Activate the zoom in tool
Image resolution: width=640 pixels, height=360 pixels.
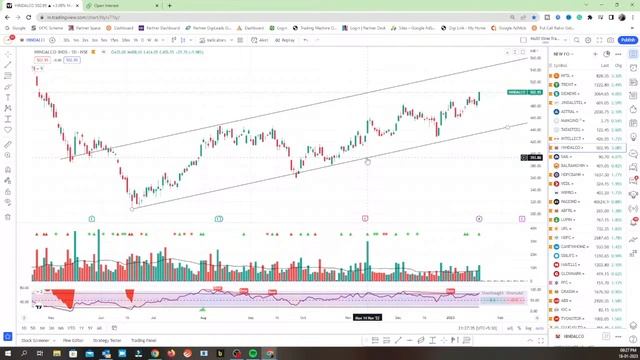[8, 156]
